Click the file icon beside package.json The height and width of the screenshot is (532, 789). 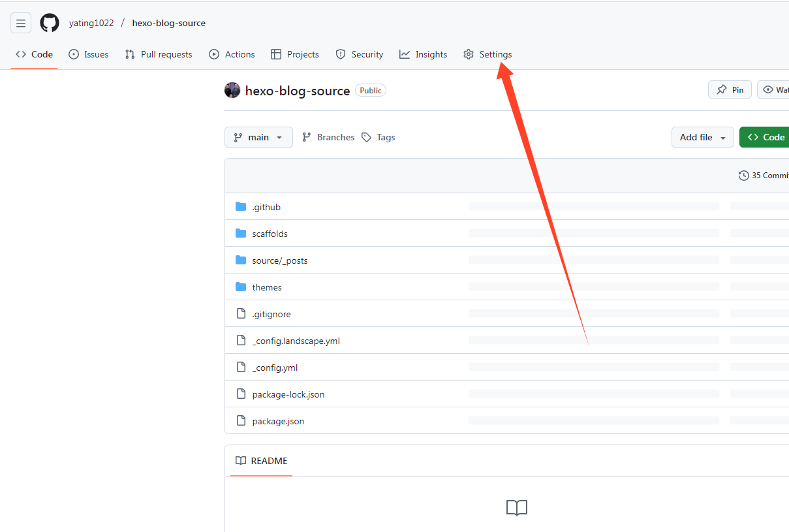(241, 421)
